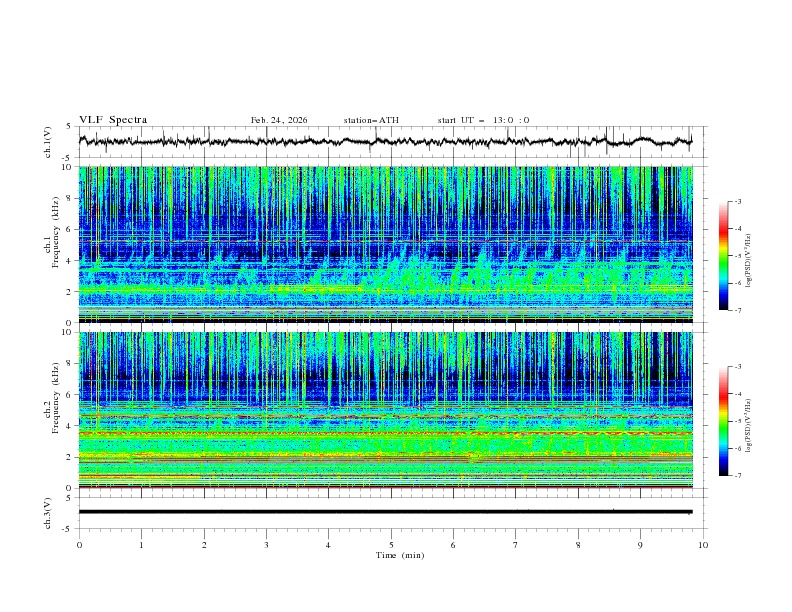
Task: Click the ch.1 "Frequency (kHz)" axis label
Action: point(56,232)
